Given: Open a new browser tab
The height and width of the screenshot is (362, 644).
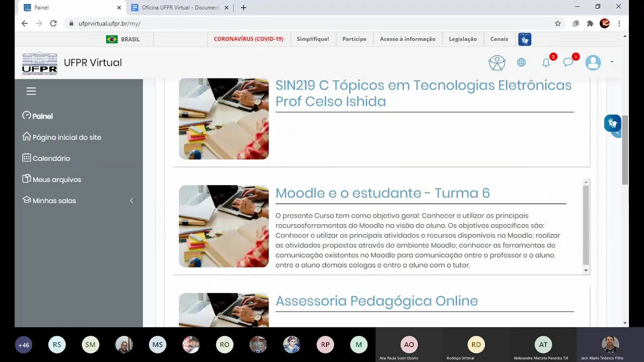Looking at the screenshot, I should 244,8.
